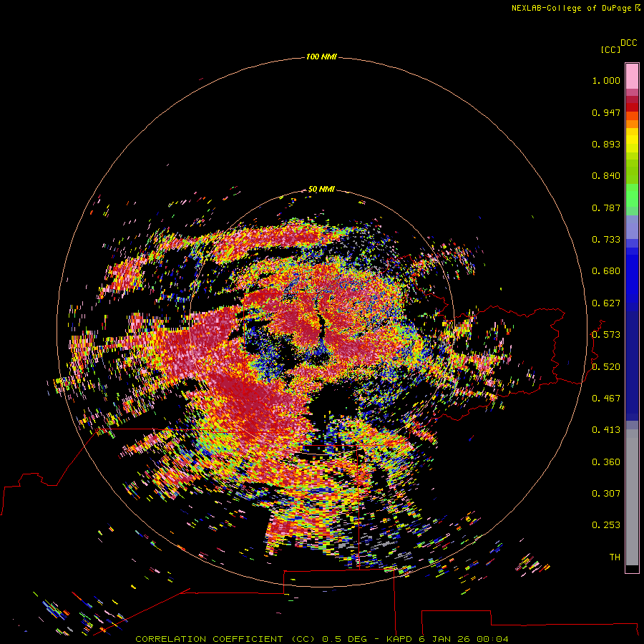Pick the dark navy segment of color bar

click(x=632, y=366)
